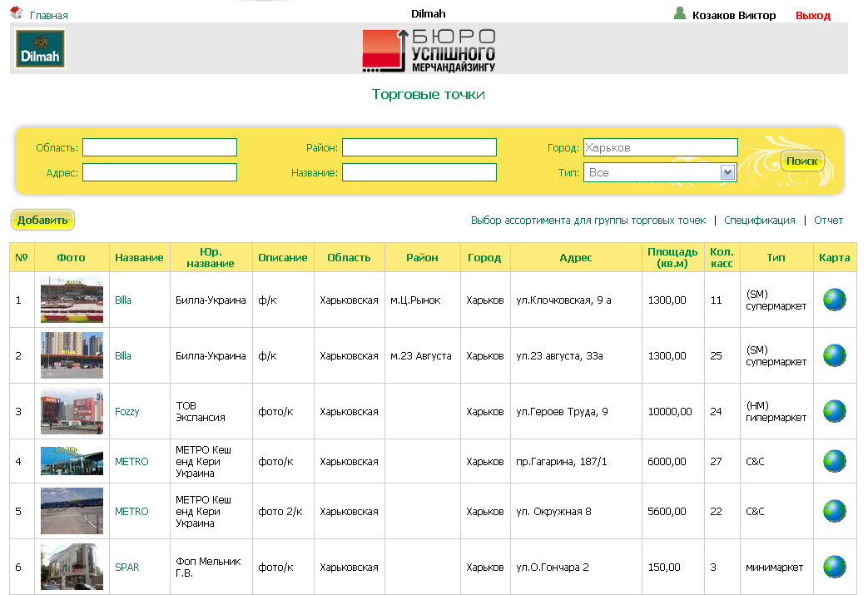The height and width of the screenshot is (595, 868).
Task: Open the Отчет link
Action: (828, 221)
